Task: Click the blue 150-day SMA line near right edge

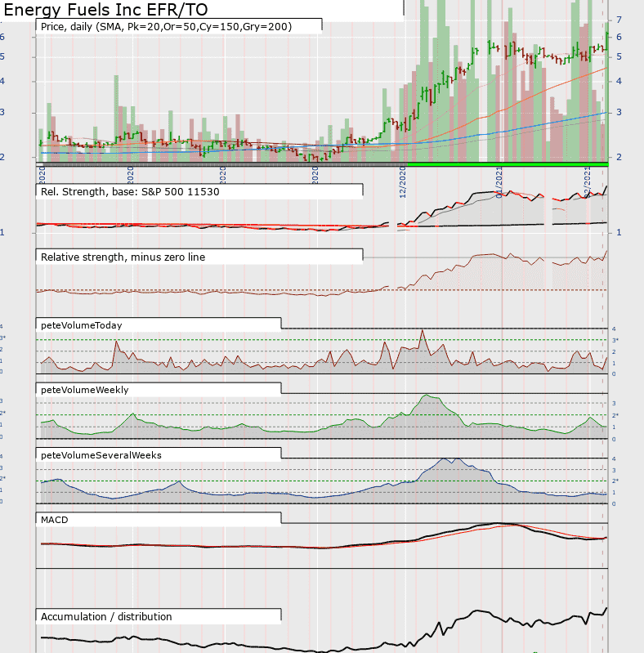Action: (x=600, y=114)
